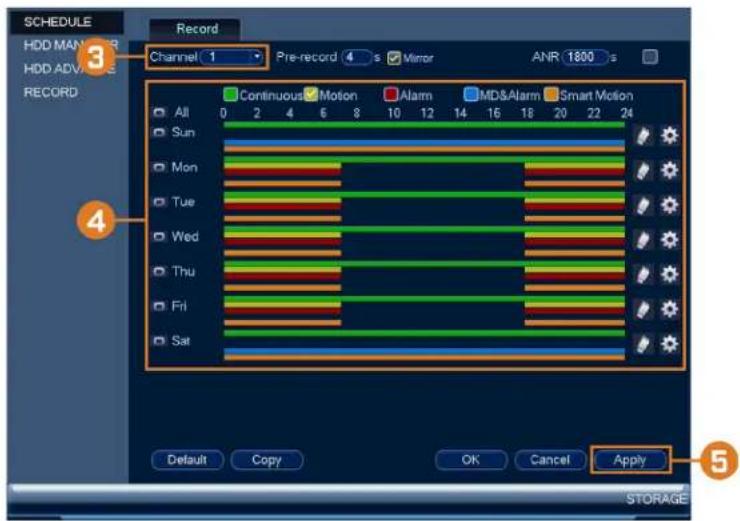Click Sunday's green continuous schedule bar
Image resolution: width=740 pixels, height=521 pixels.
click(x=424, y=125)
